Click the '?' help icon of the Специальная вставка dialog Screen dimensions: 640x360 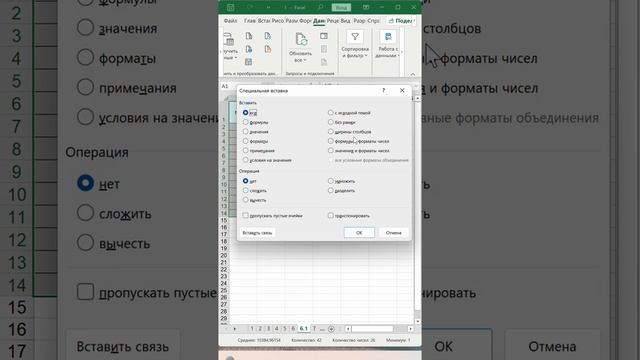click(x=383, y=90)
